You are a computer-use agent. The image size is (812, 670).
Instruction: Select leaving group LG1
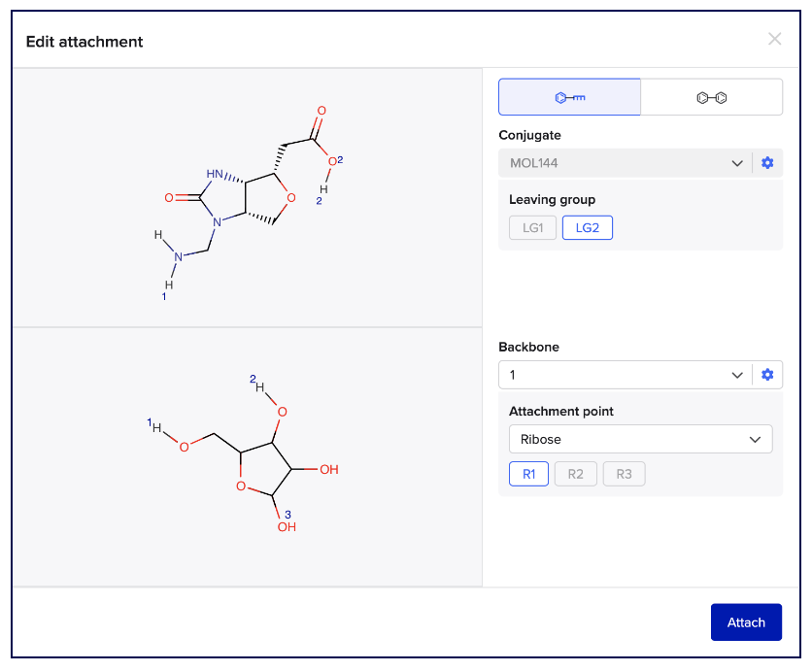(x=533, y=227)
